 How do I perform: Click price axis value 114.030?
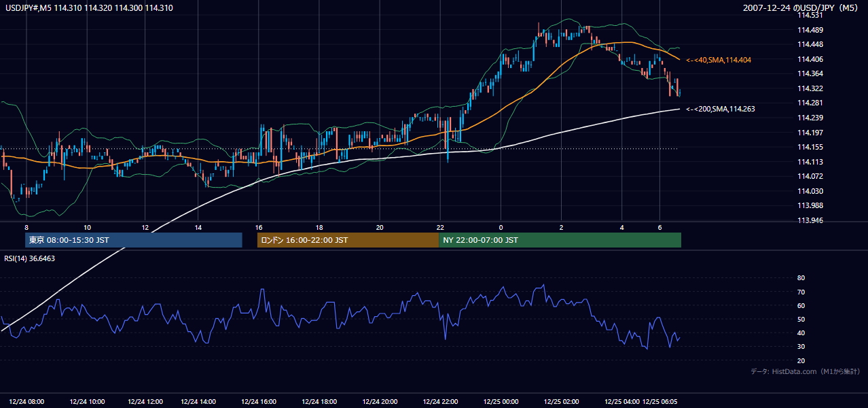[x=810, y=191]
